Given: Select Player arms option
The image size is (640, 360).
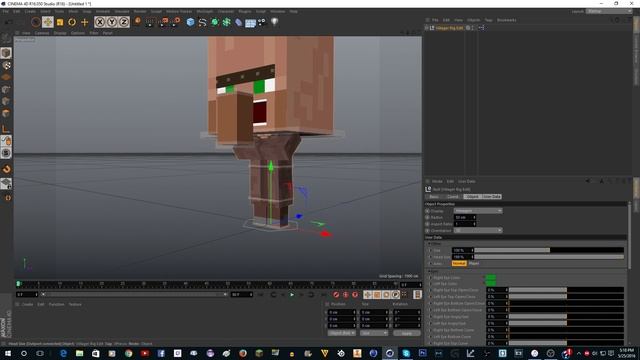Looking at the screenshot, I should click(474, 264).
